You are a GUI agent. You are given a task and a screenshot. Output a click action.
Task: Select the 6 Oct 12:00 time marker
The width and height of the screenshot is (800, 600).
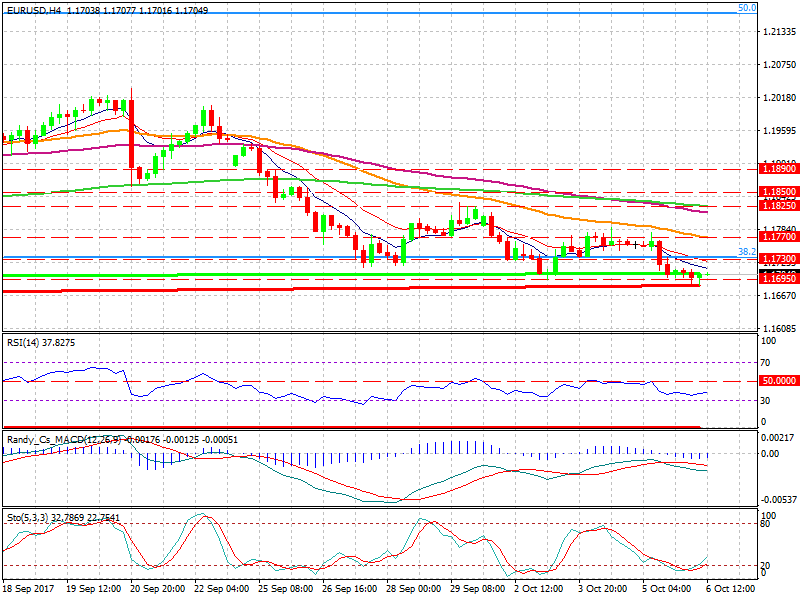click(x=726, y=590)
